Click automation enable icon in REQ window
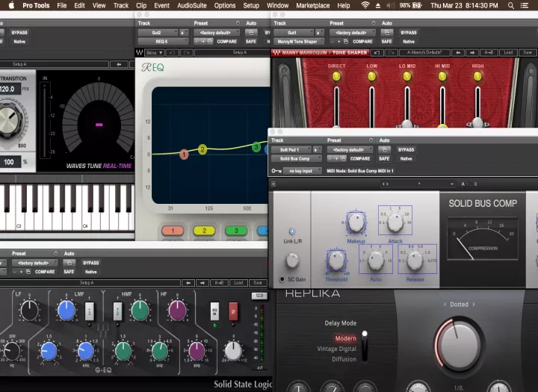Screen dimensions: 538x392 click(x=251, y=33)
